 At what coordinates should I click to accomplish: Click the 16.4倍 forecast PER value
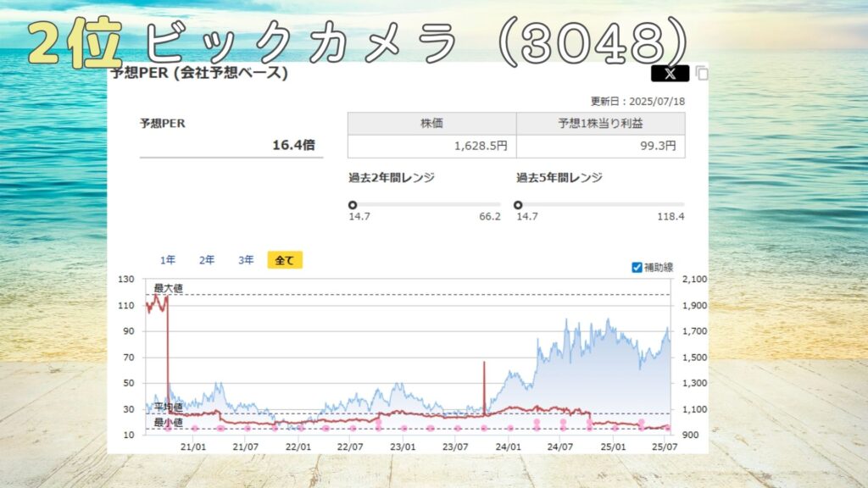[293, 145]
